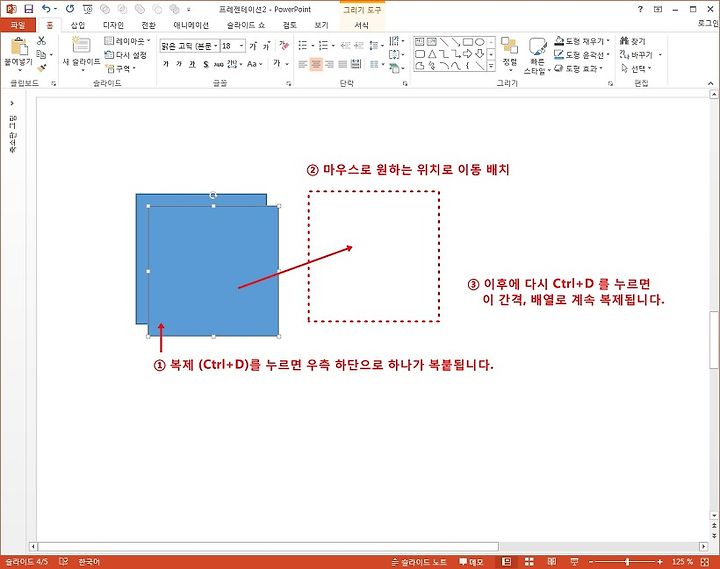
Task: Select the oval shape in gallery
Action: point(479,42)
